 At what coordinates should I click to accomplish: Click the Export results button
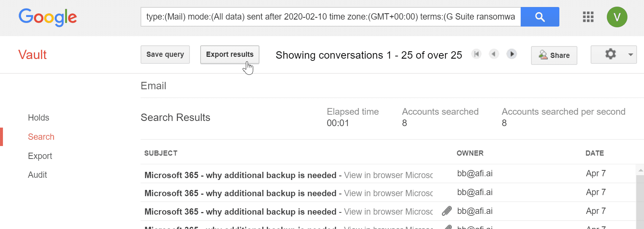click(x=230, y=55)
